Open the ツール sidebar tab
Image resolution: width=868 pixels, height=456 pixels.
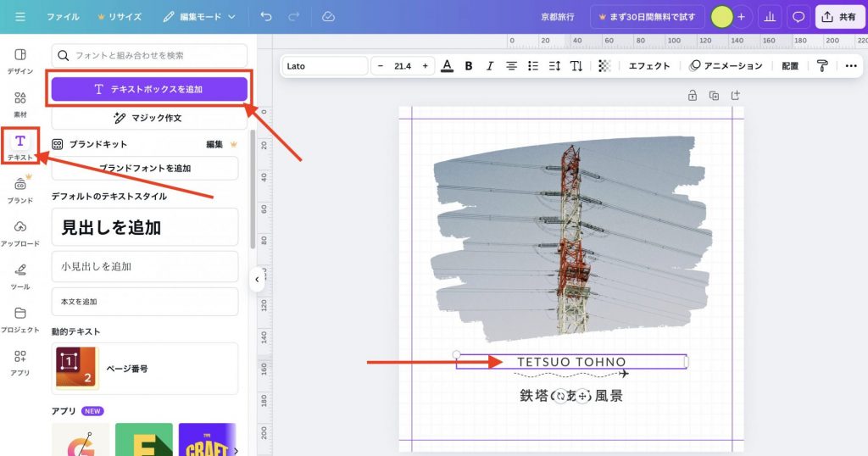[x=20, y=276]
